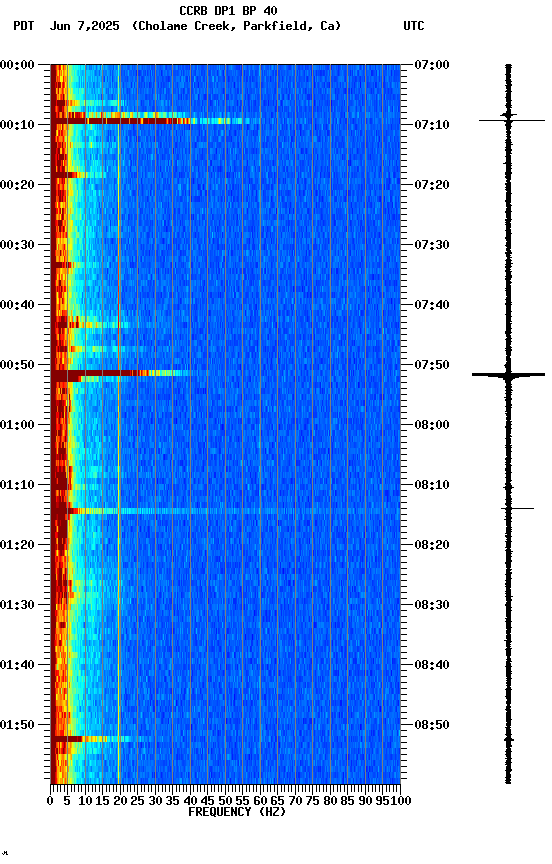552x864 pixels.
Task: Click the 70 Hz frequency tick label
Action: [x=295, y=801]
